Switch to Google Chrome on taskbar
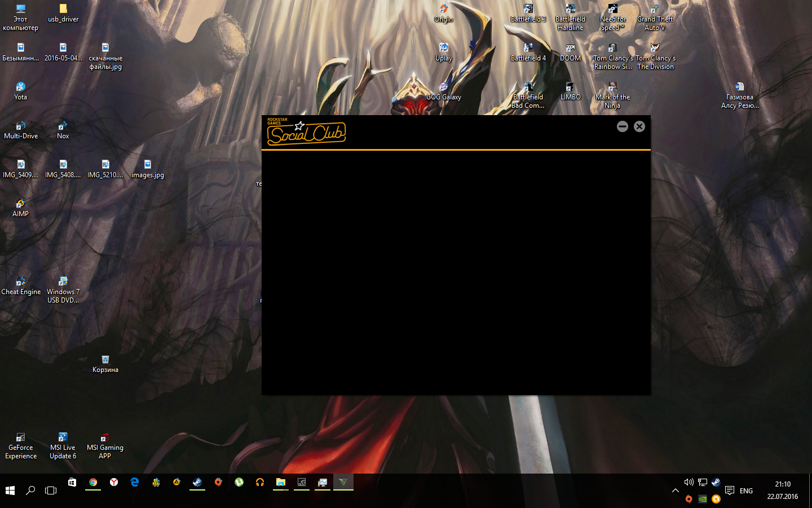 click(x=93, y=482)
